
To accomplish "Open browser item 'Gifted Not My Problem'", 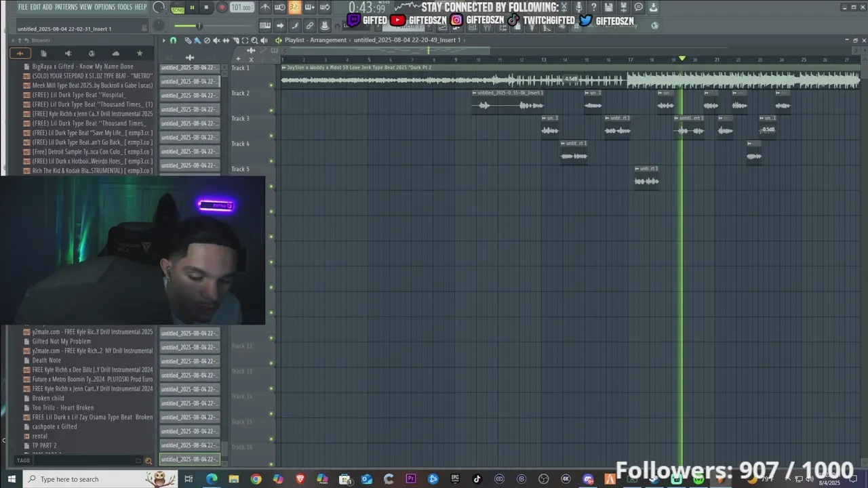I will point(62,341).
